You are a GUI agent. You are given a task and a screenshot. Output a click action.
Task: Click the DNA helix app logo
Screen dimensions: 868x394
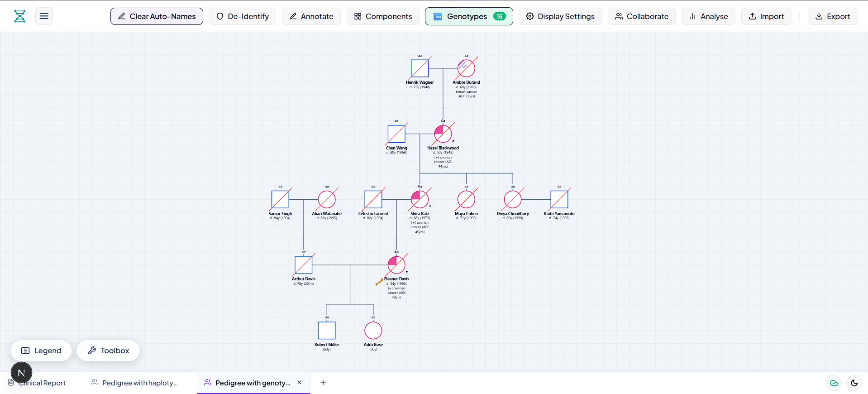pyautogui.click(x=20, y=16)
